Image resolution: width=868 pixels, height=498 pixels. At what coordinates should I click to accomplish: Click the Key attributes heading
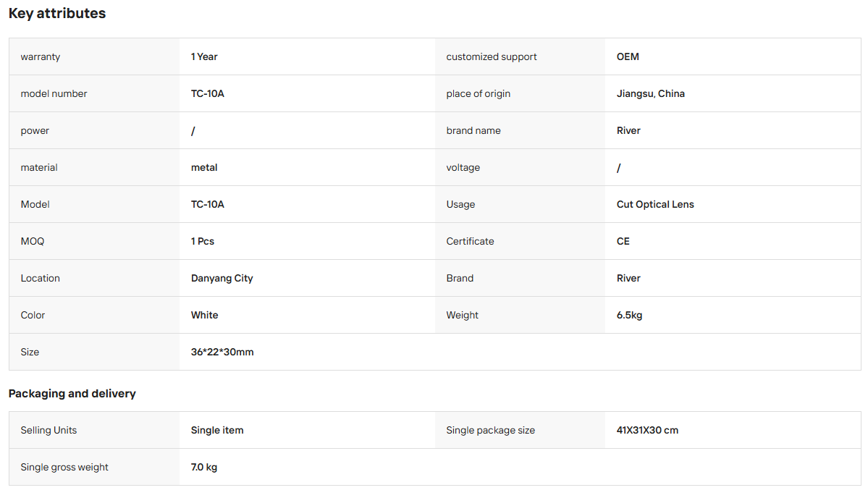coord(57,13)
